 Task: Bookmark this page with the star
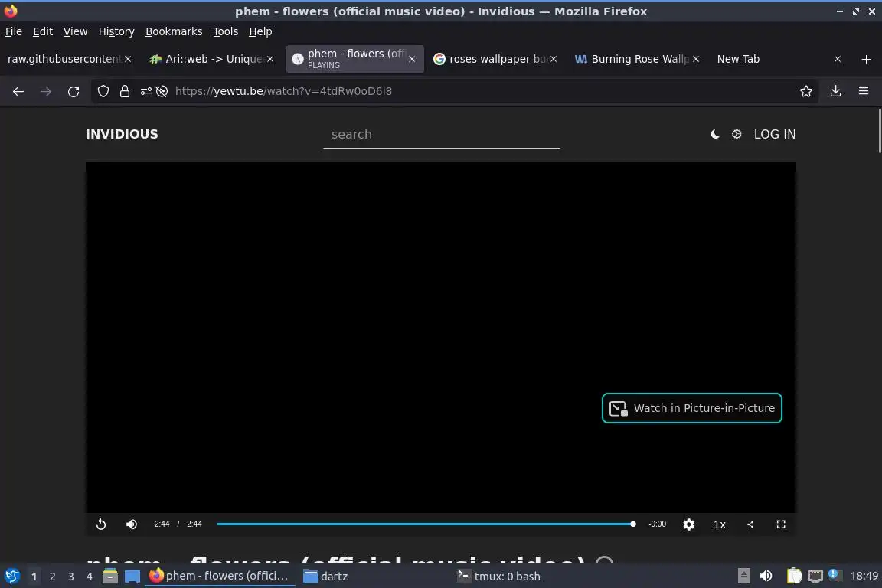[806, 91]
